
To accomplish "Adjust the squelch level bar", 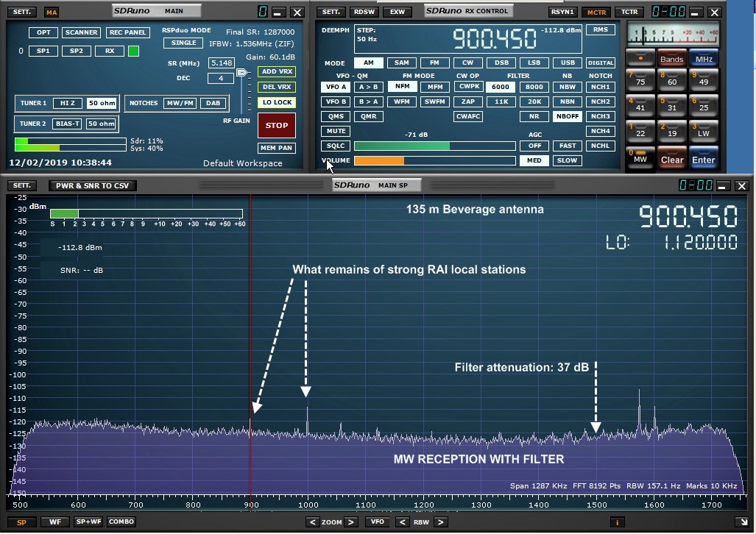I will point(434,146).
